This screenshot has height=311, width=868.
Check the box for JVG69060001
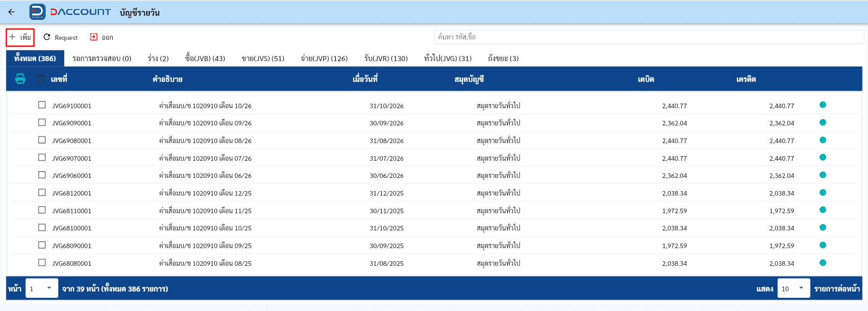[42, 175]
